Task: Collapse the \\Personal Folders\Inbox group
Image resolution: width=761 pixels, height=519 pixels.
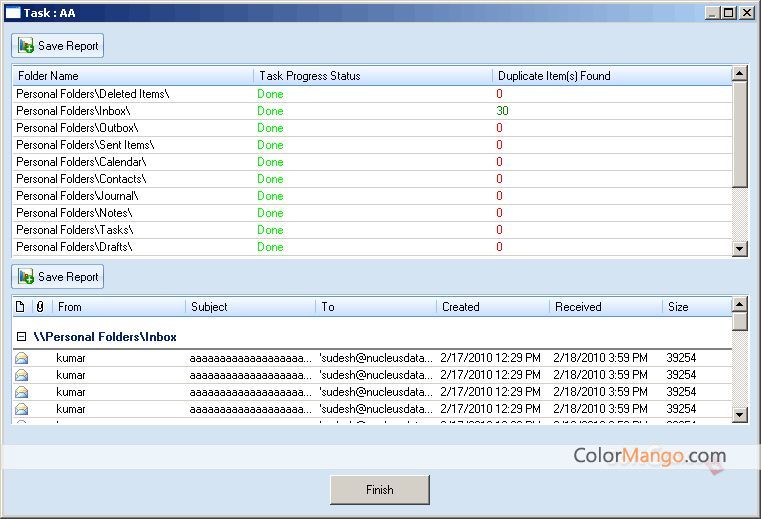Action: click(x=21, y=338)
